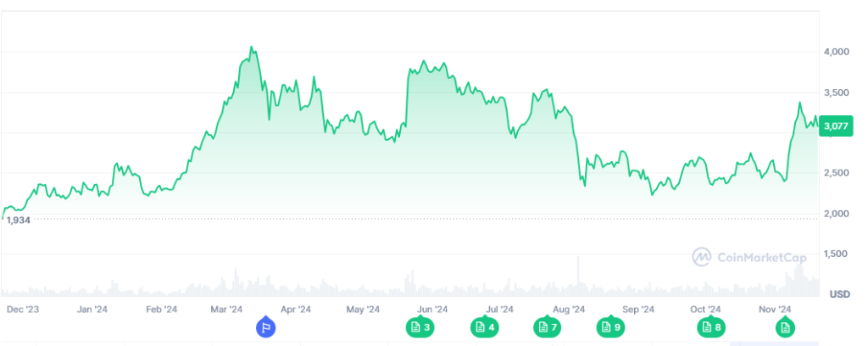Click the Jan '24 date label
This screenshot has height=346, width=868.
pyautogui.click(x=92, y=310)
